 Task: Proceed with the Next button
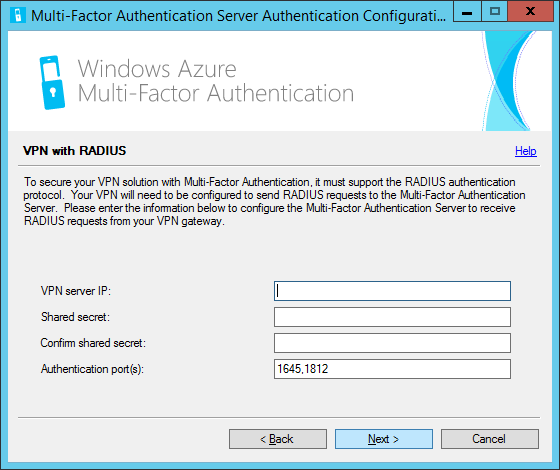point(384,439)
